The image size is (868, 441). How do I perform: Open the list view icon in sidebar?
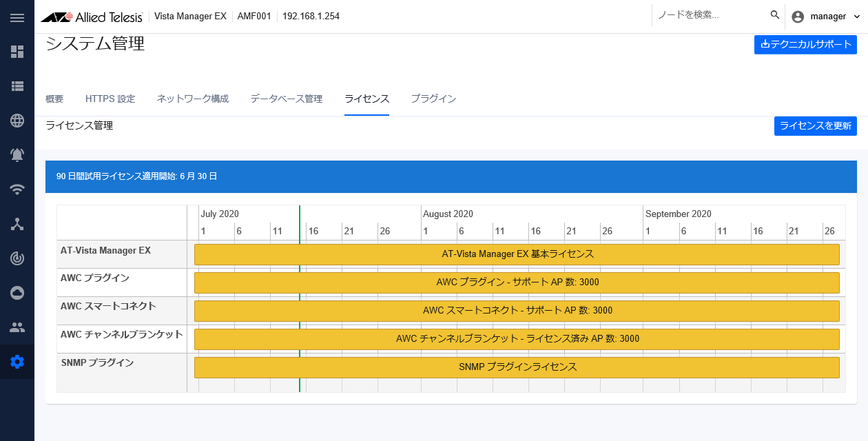click(x=17, y=86)
